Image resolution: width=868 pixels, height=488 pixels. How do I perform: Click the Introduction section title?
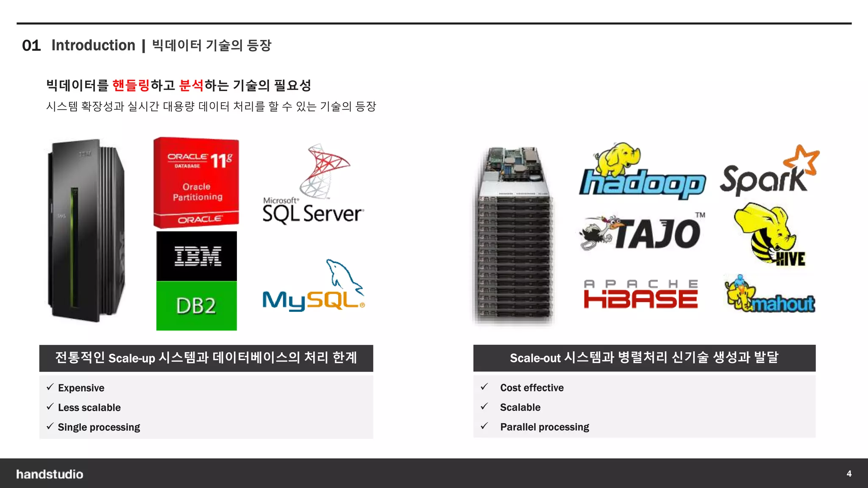pyautogui.click(x=93, y=45)
